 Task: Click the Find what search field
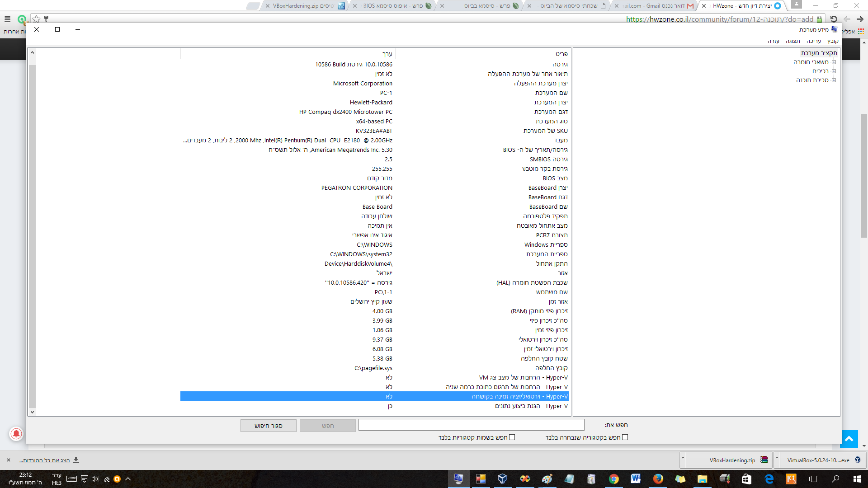pos(471,425)
